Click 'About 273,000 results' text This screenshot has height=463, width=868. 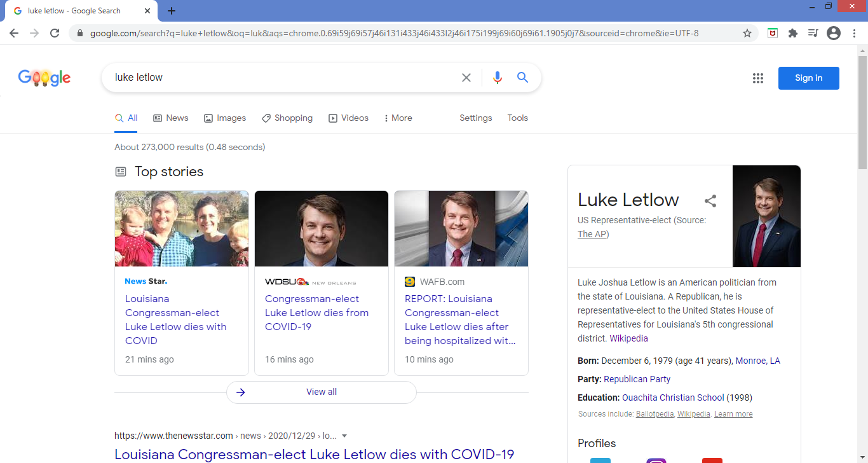(190, 147)
